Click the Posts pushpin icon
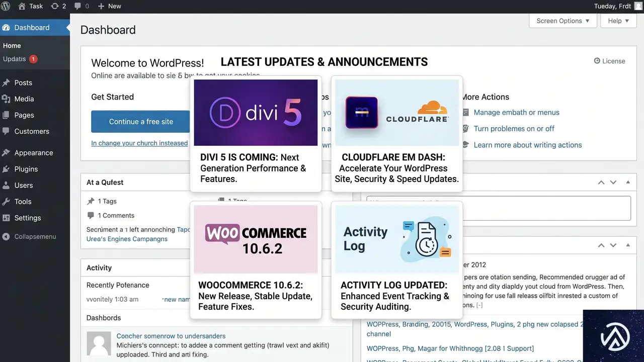644x362 pixels. tap(6, 82)
